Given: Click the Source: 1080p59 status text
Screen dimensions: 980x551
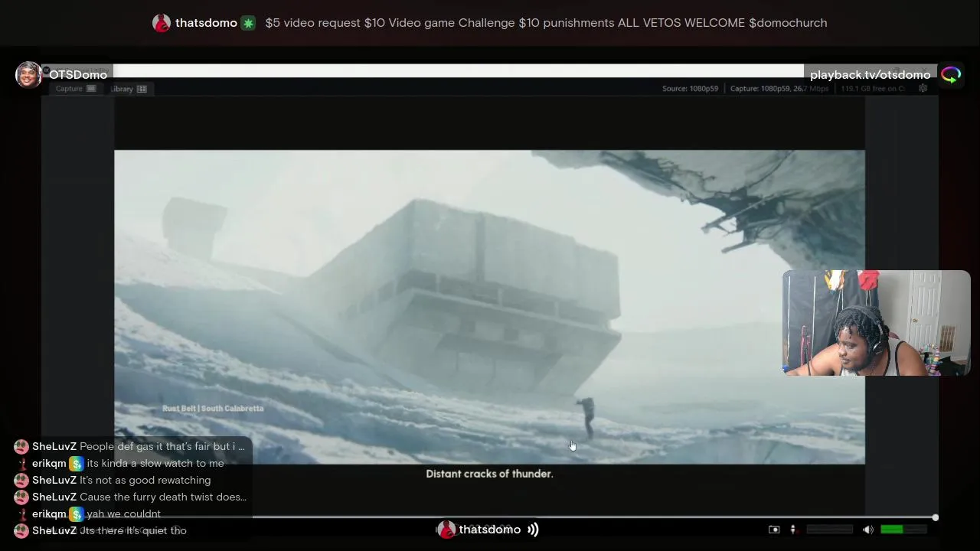Looking at the screenshot, I should click(x=690, y=89).
